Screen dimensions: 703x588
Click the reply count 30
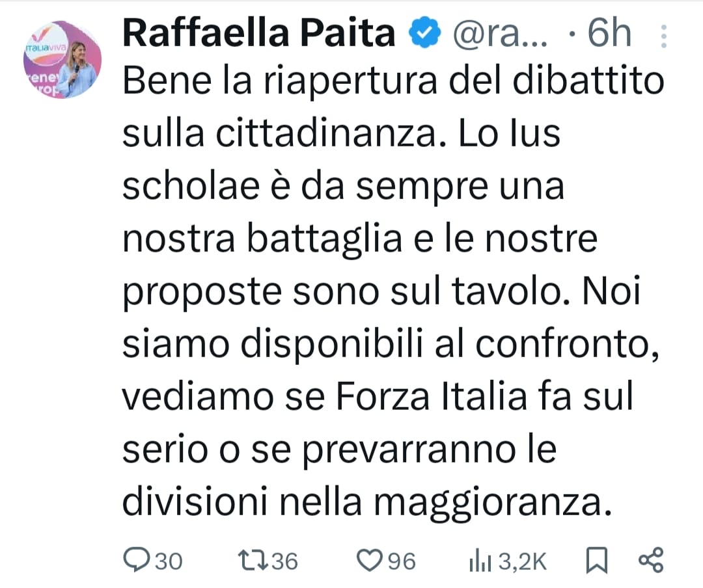click(x=168, y=561)
